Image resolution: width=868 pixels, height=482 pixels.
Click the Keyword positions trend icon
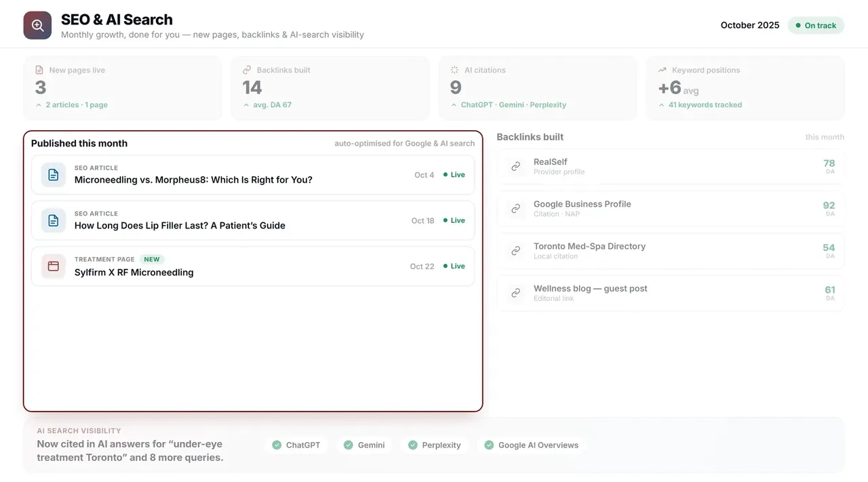tap(662, 70)
